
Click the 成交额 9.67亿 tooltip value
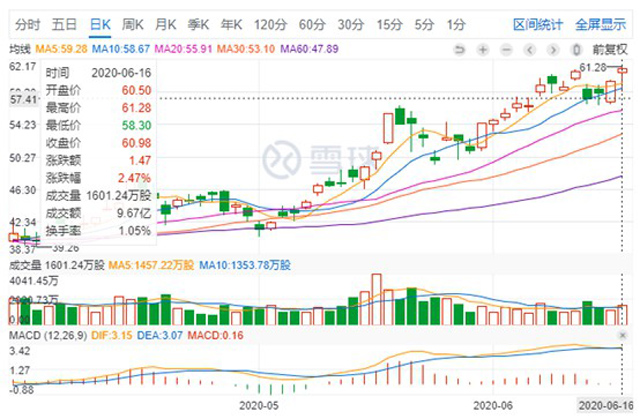134,213
